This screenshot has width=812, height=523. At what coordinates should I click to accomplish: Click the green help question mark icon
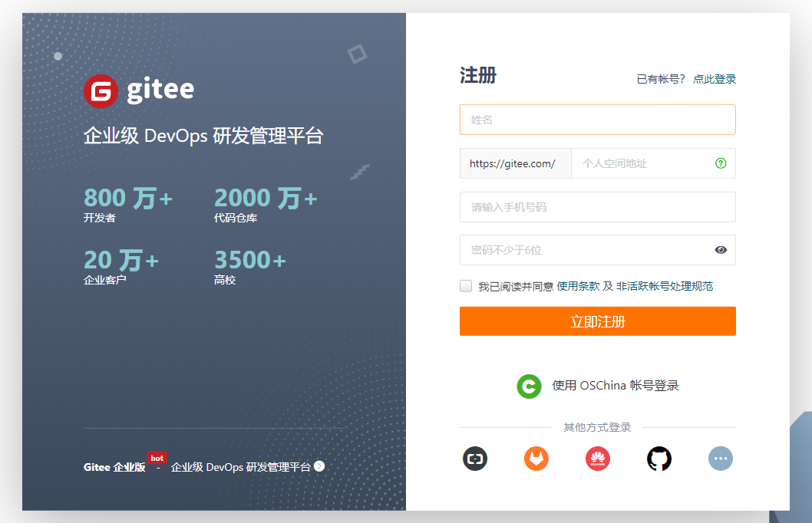click(721, 163)
